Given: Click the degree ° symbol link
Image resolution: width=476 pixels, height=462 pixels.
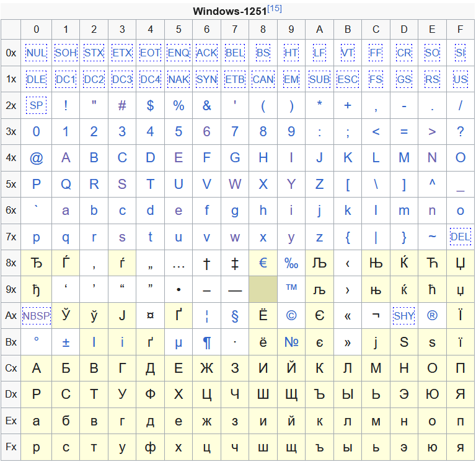Looking at the screenshot, I should [x=36, y=339].
